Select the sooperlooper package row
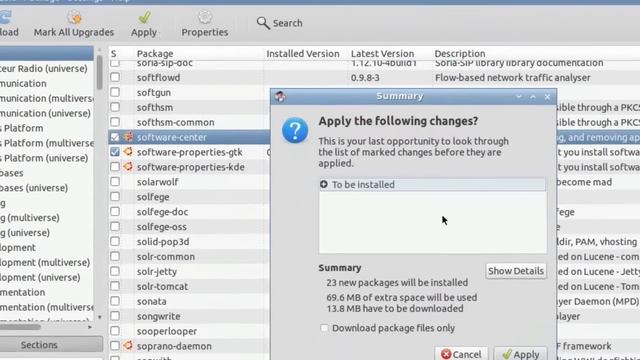This screenshot has width=640, height=360. [x=167, y=331]
